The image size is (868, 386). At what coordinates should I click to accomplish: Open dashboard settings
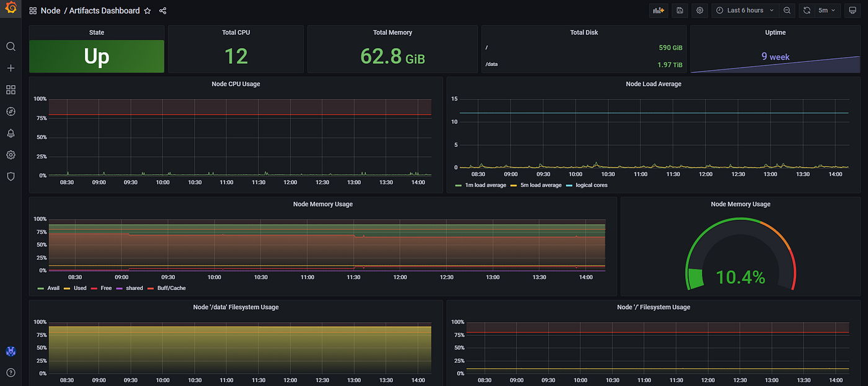point(699,11)
